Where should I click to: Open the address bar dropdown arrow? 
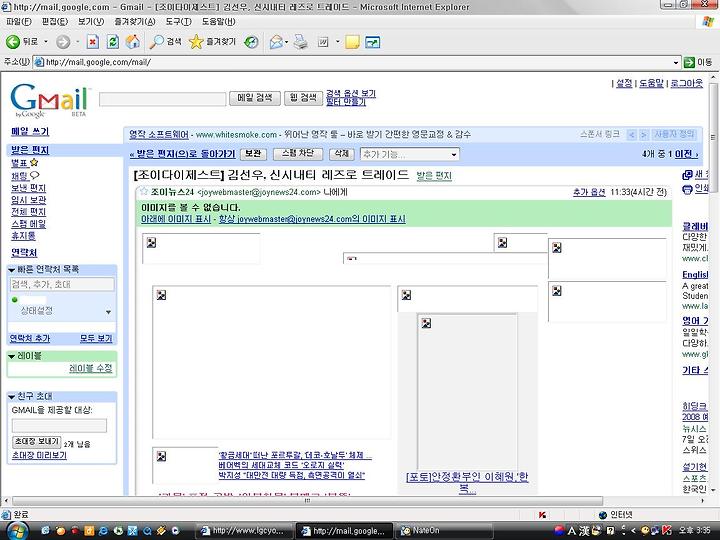click(676, 62)
